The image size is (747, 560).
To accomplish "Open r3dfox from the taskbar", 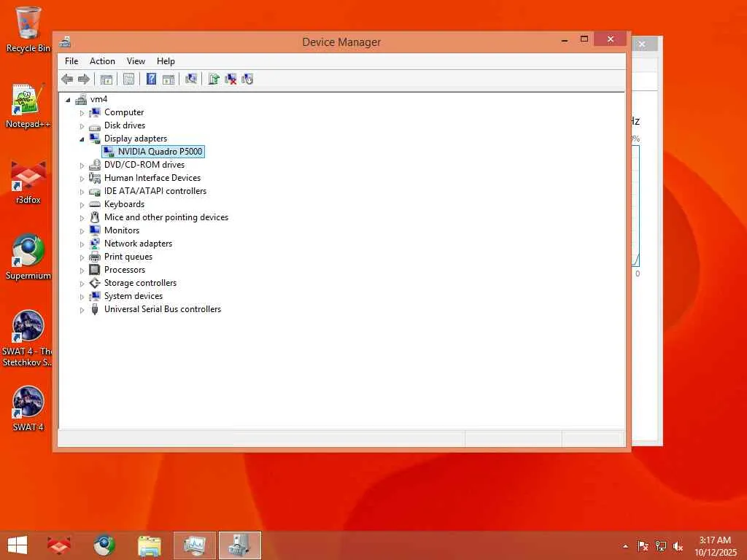I will pyautogui.click(x=58, y=545).
